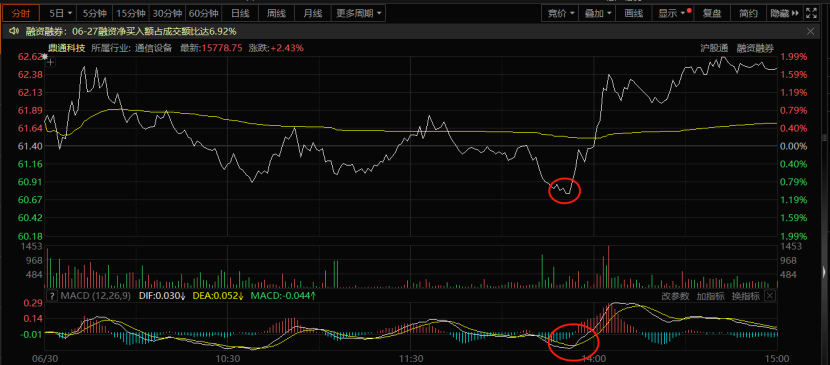Switch to the 周线 weekly chart

(x=276, y=13)
